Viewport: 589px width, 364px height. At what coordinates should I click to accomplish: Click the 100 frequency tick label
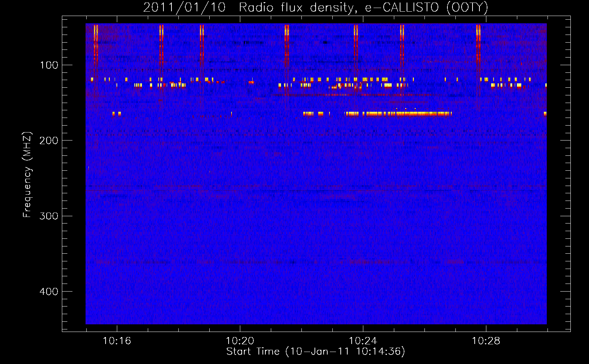49,65
